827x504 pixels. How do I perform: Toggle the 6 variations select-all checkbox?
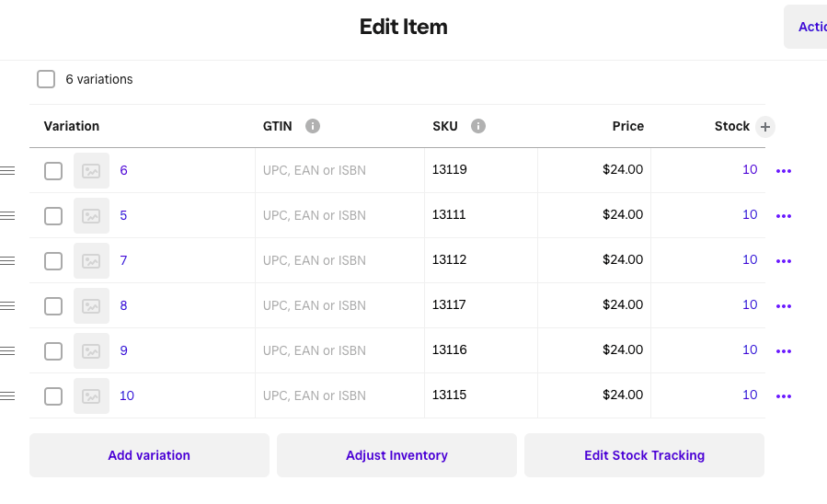pos(46,79)
